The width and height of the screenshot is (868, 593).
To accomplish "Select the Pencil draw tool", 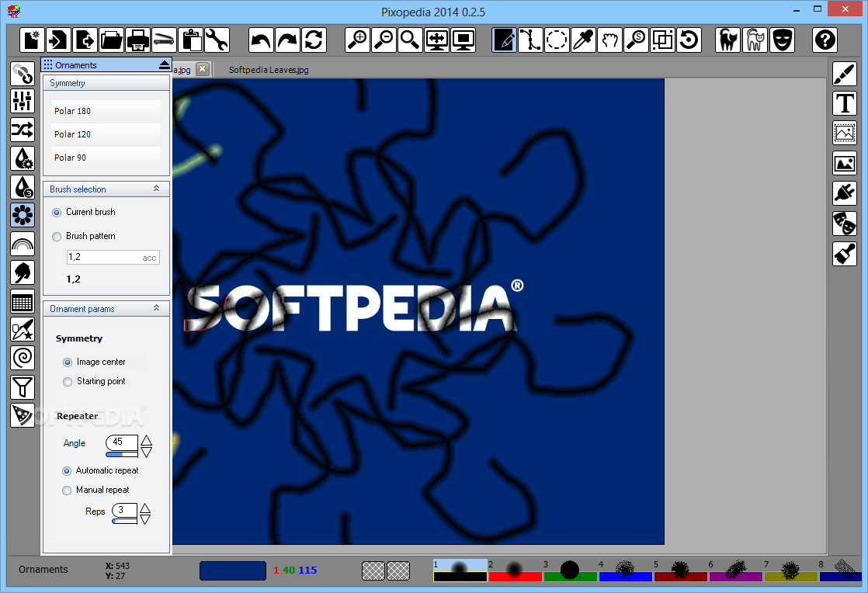I will [505, 40].
